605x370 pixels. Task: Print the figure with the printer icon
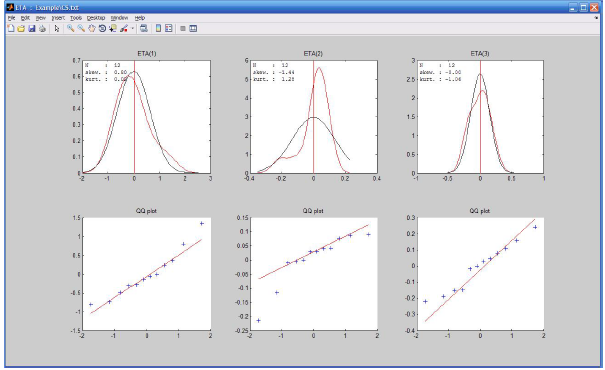pyautogui.click(x=42, y=28)
